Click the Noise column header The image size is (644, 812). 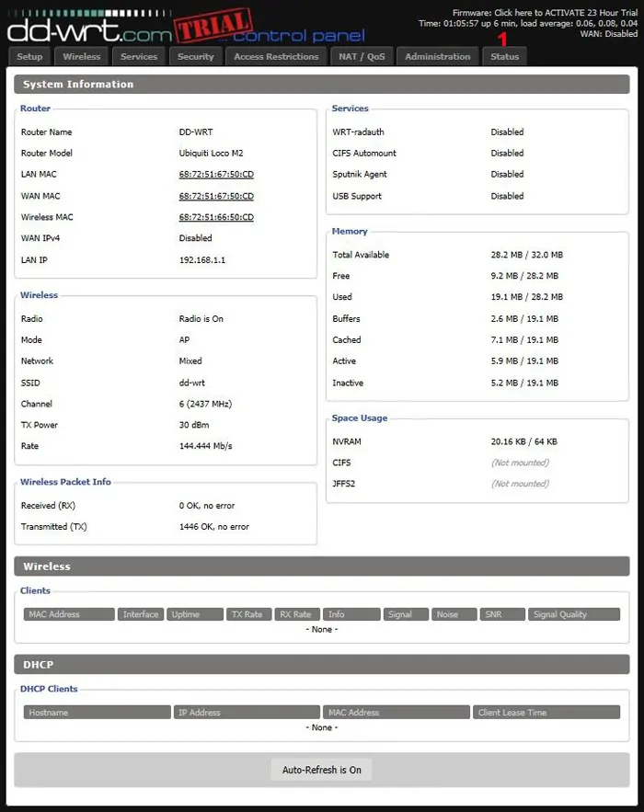[x=454, y=614]
